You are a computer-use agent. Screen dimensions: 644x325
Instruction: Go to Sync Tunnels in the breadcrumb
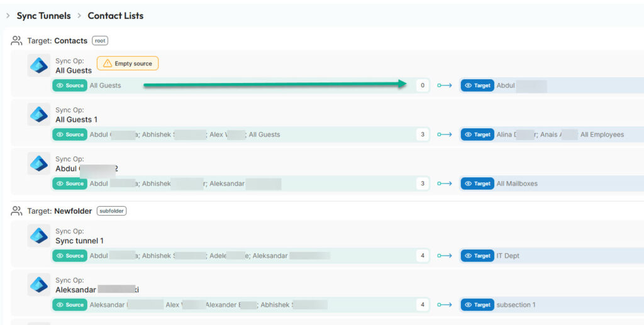43,16
